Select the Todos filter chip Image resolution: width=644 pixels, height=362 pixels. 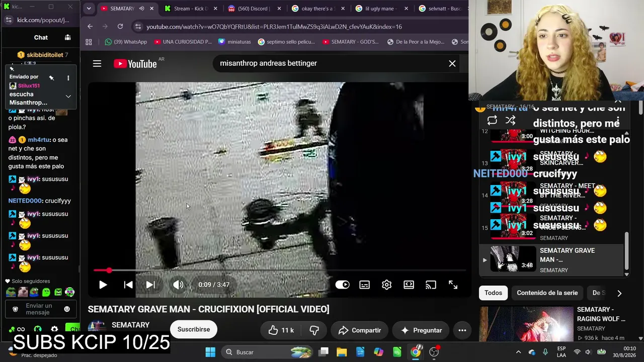coord(493,293)
